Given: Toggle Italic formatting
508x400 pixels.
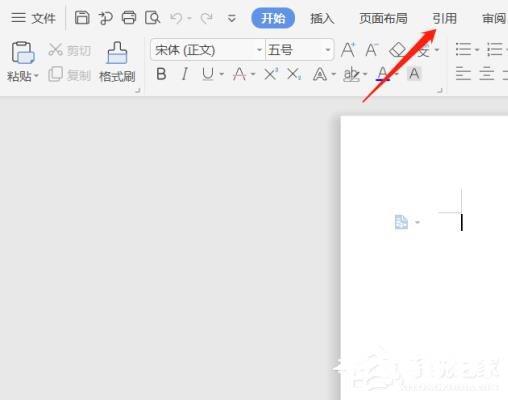Looking at the screenshot, I should click(x=184, y=74).
